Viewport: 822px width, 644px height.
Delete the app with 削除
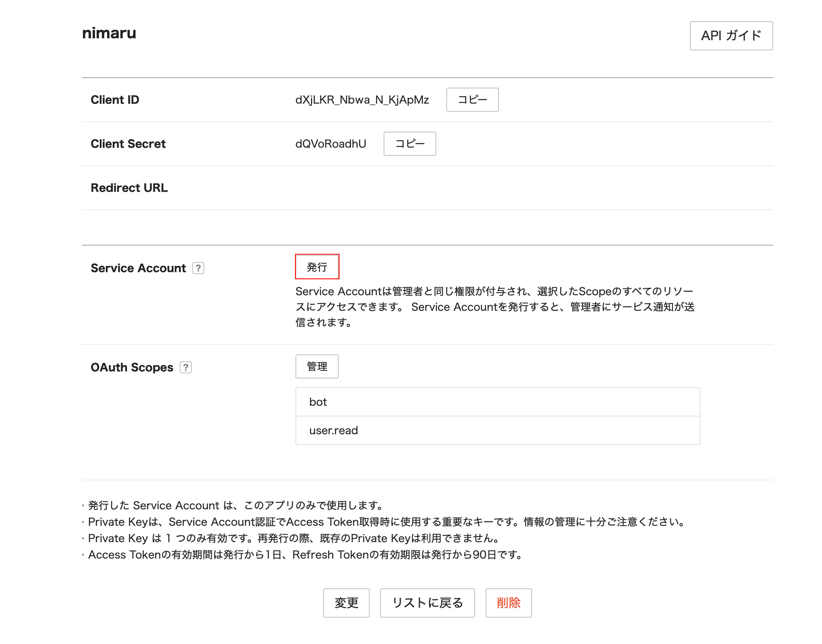508,603
